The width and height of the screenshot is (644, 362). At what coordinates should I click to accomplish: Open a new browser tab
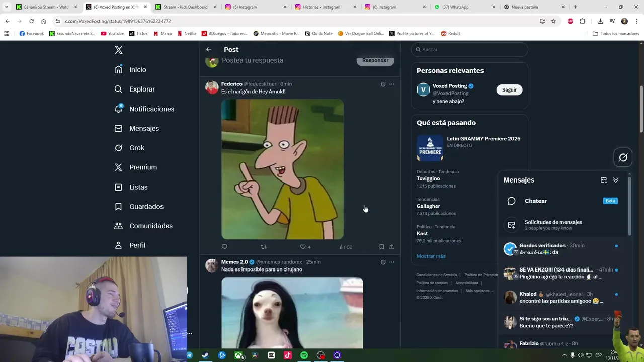point(575,7)
